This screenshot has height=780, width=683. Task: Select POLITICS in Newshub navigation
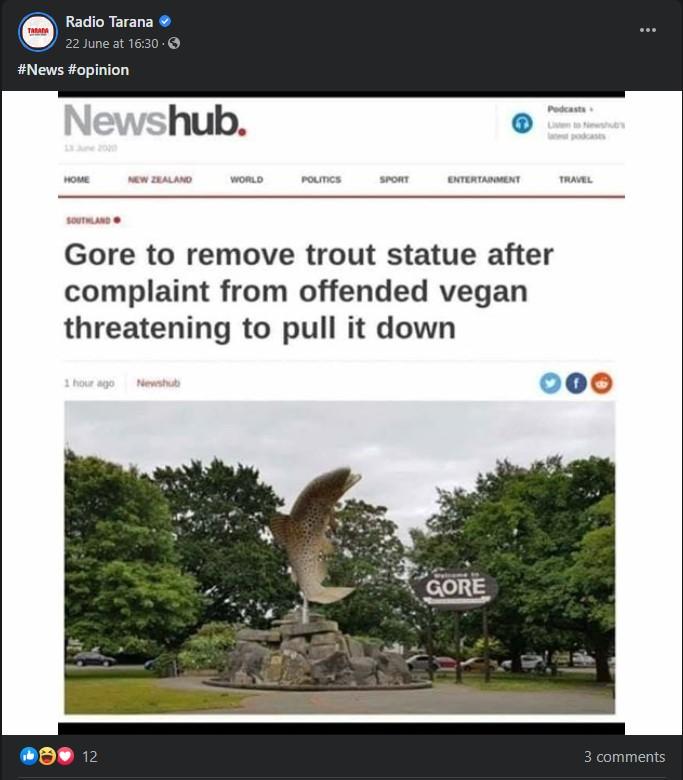tap(321, 180)
